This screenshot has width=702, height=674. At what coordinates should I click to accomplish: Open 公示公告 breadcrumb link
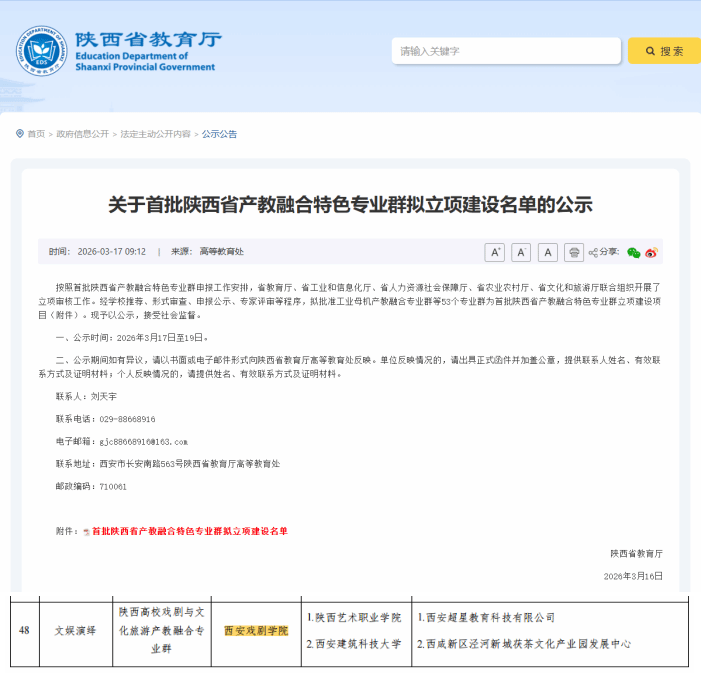pos(219,134)
